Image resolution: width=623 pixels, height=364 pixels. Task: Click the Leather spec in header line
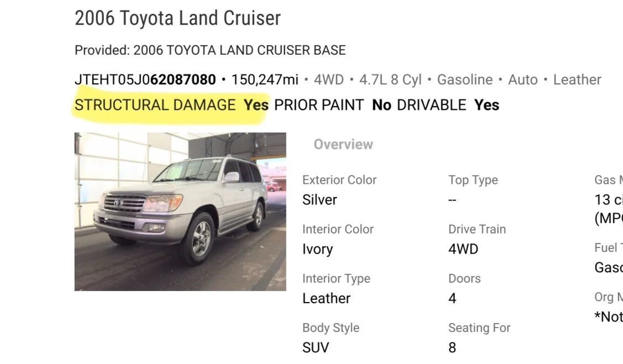(x=577, y=80)
